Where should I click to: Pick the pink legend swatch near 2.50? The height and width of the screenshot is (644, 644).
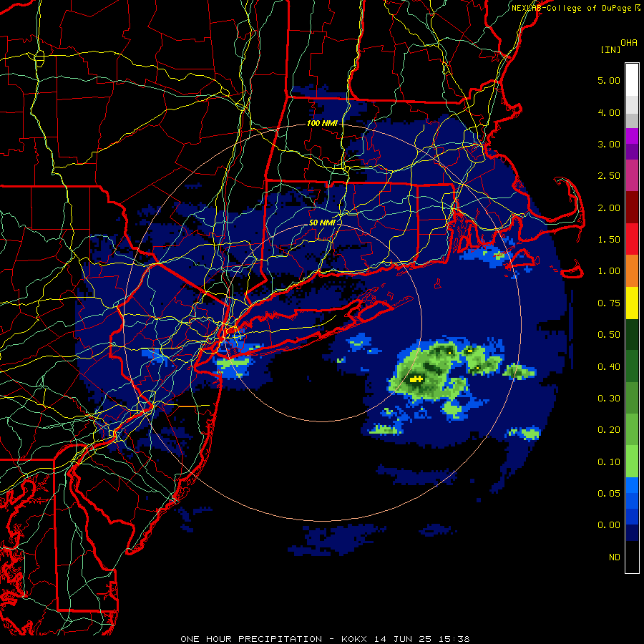pos(632,176)
